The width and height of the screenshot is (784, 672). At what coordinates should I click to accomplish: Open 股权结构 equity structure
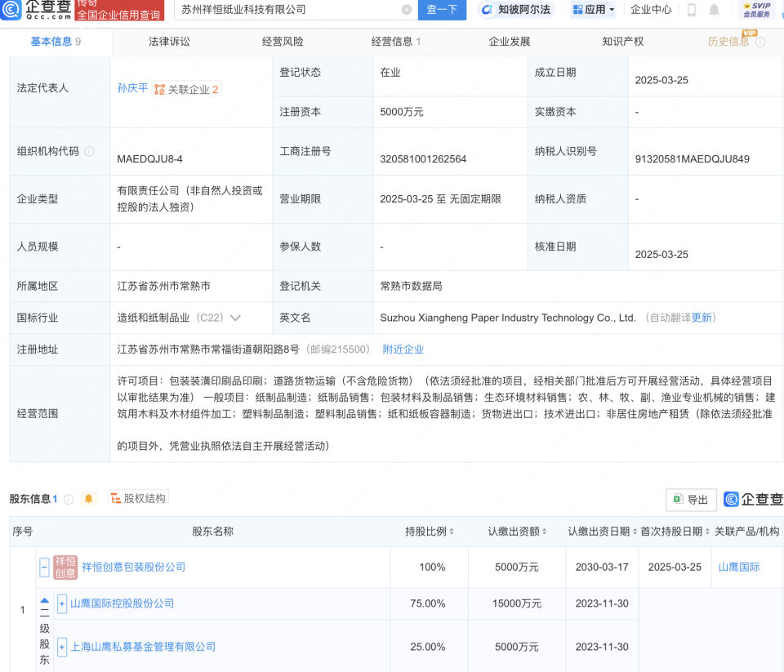tap(138, 498)
